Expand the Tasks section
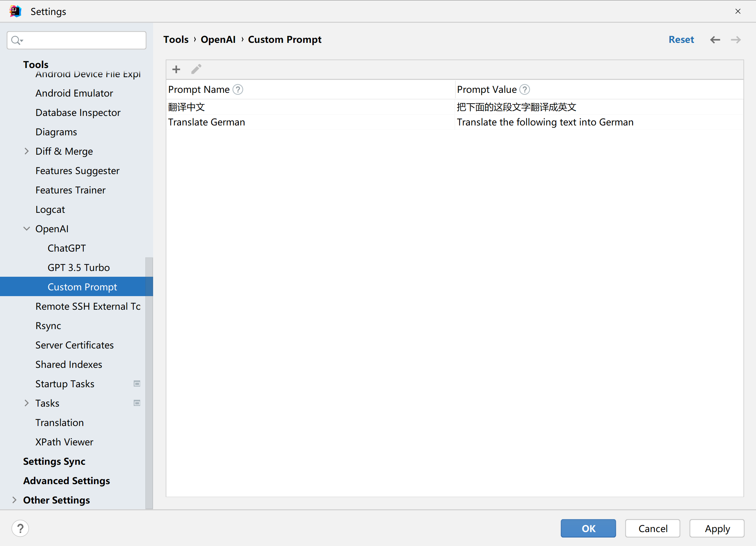 (27, 403)
